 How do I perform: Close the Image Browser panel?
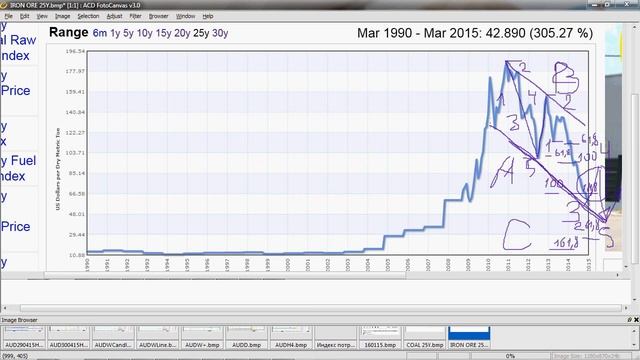[636, 320]
